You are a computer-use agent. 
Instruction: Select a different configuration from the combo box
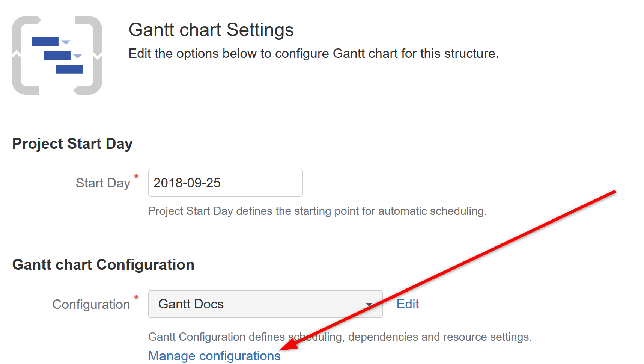click(x=265, y=304)
